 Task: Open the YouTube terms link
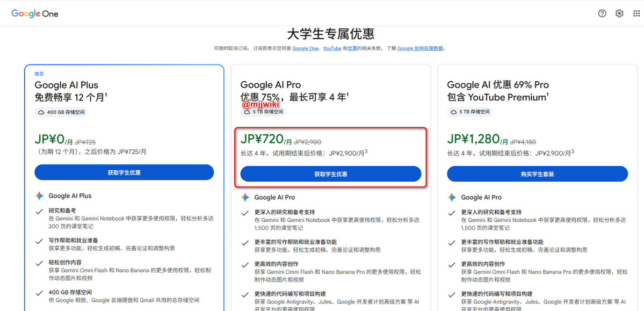pyautogui.click(x=332, y=48)
